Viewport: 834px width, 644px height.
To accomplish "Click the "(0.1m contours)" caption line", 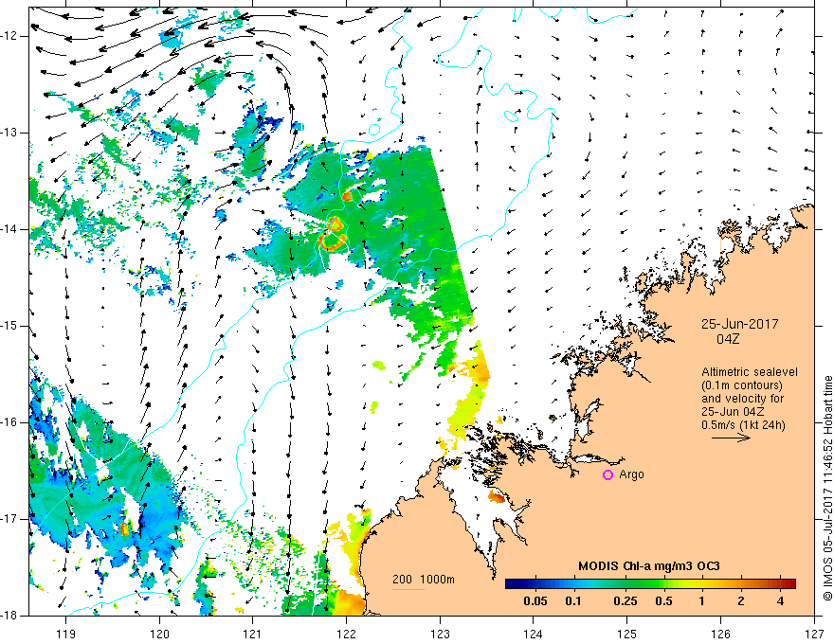I will [742, 385].
